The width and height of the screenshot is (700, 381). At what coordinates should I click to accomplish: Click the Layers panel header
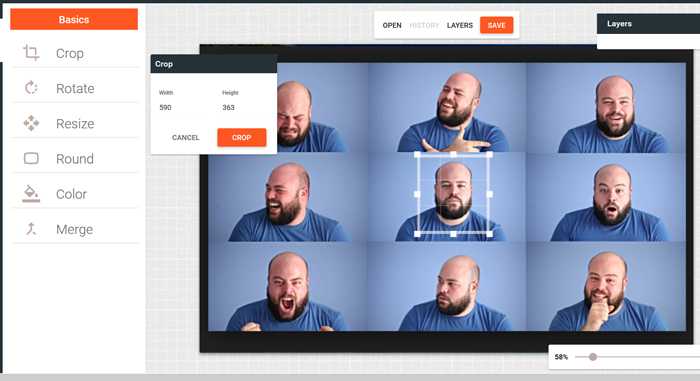(648, 24)
